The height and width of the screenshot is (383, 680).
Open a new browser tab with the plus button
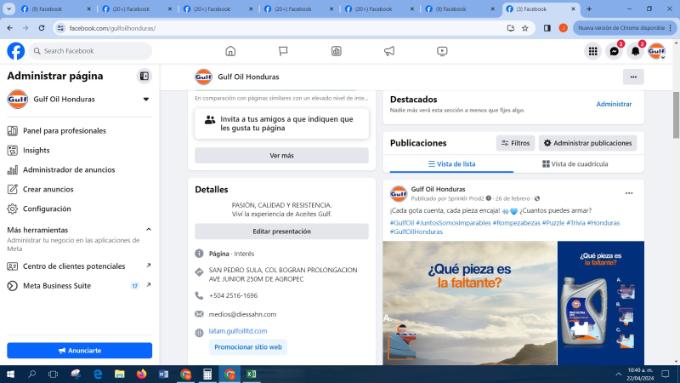click(x=589, y=9)
